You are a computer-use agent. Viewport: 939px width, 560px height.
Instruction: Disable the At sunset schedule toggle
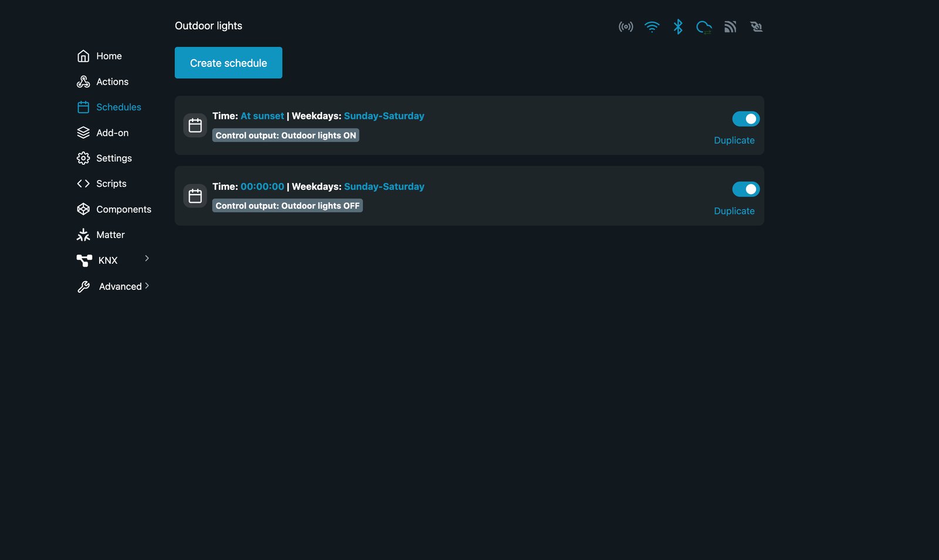click(746, 119)
